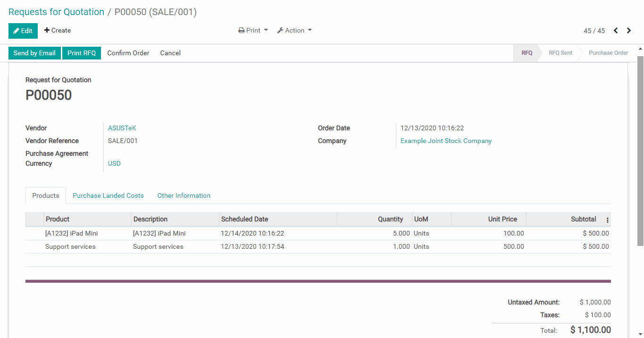Go to the previous record arrow
Viewport: 644px width, 338px height.
click(616, 31)
